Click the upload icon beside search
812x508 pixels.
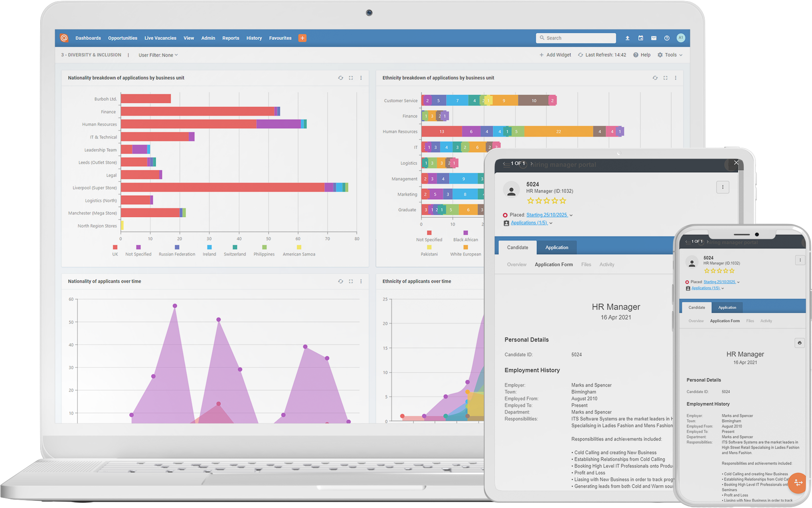pyautogui.click(x=627, y=38)
